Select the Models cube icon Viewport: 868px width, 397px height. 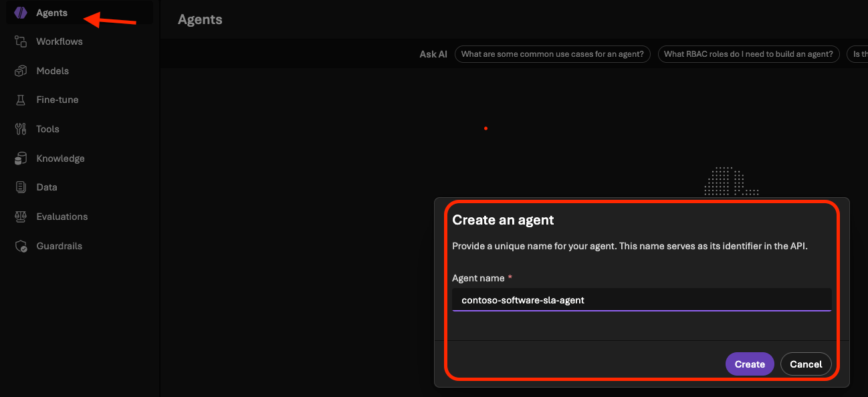[21, 71]
